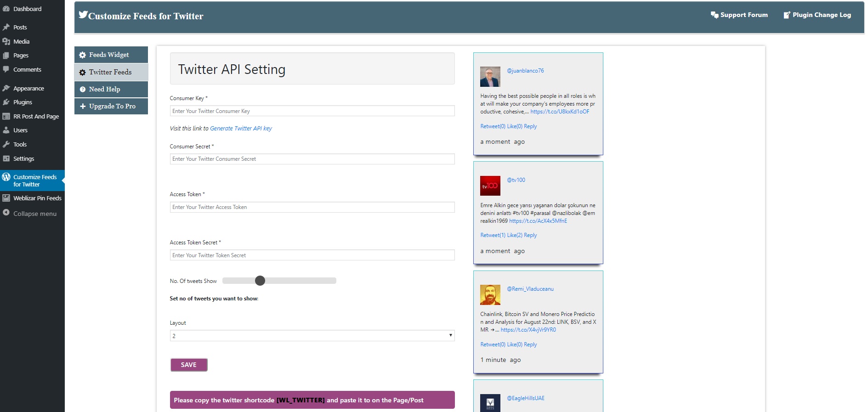Click the No. Of tweets Show slider handle

coord(260,281)
